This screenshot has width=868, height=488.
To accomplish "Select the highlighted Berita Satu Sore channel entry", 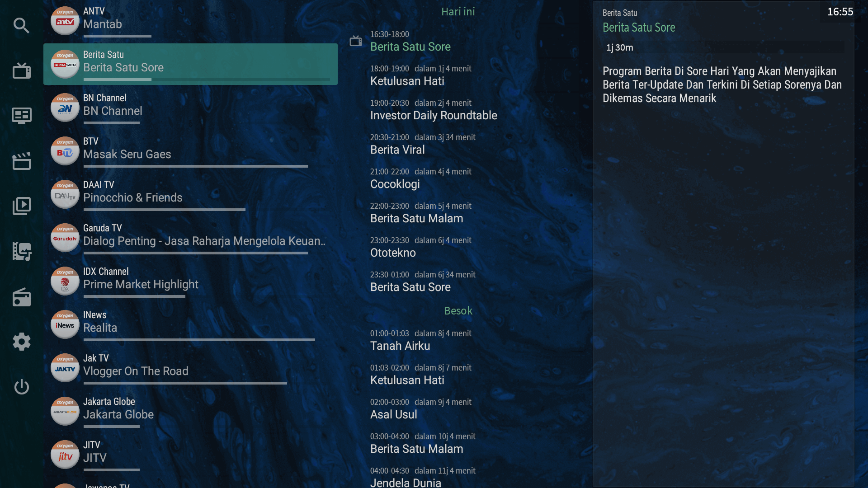I will (190, 64).
